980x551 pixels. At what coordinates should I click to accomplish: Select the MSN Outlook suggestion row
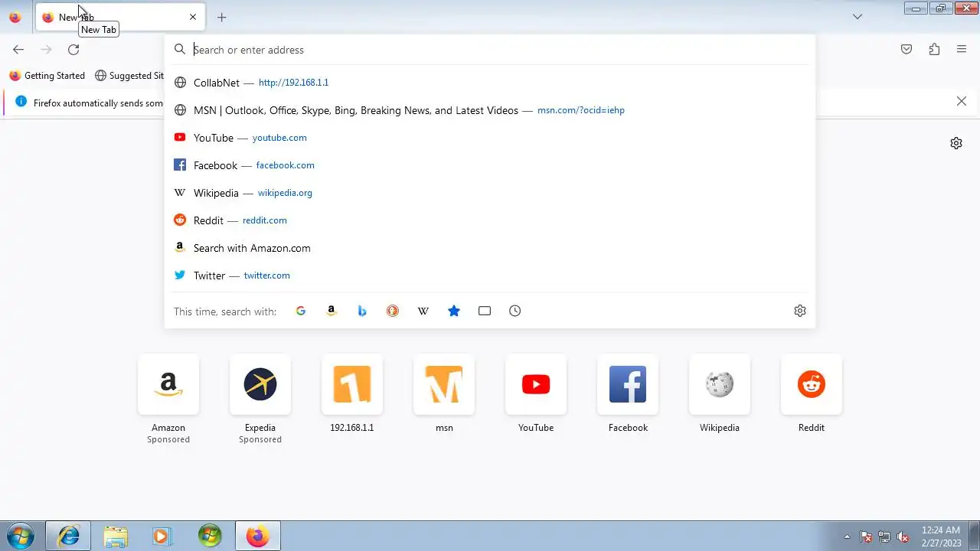click(x=490, y=110)
